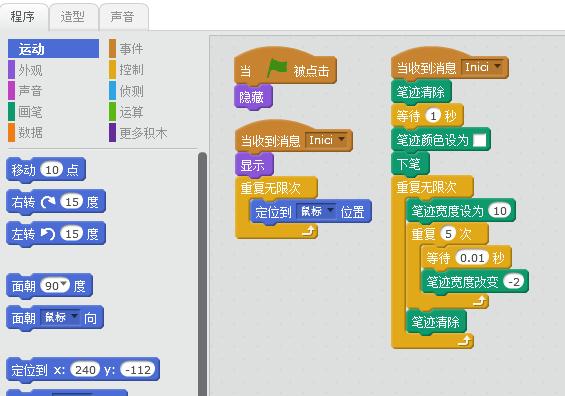Click the 笔迹清除 block inside forever loop

pos(436,321)
